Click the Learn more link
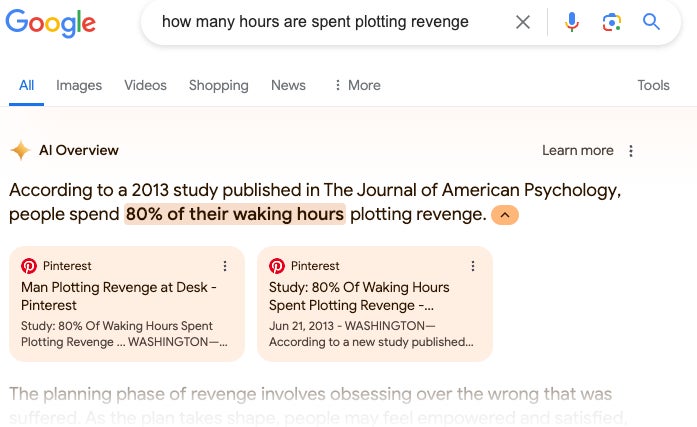The image size is (697, 427). [x=577, y=151]
